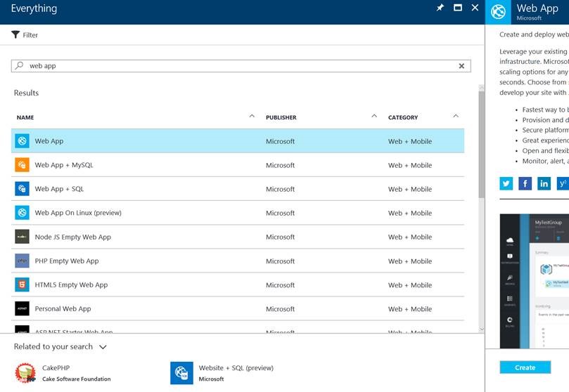Click the Personal Web App ASP.NET icon
The image size is (569, 392).
click(x=22, y=308)
